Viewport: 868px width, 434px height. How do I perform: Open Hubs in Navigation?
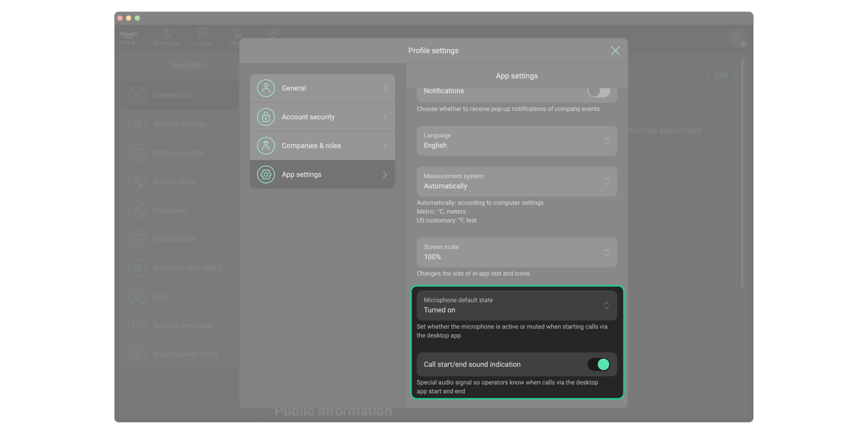point(180,297)
